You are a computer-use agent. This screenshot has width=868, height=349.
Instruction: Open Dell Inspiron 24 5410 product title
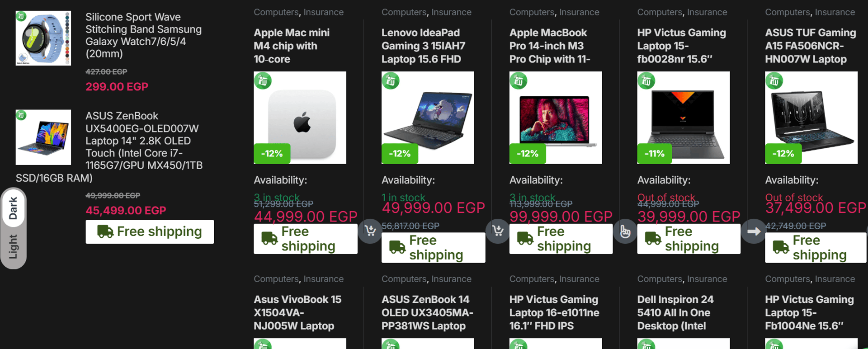tap(675, 312)
